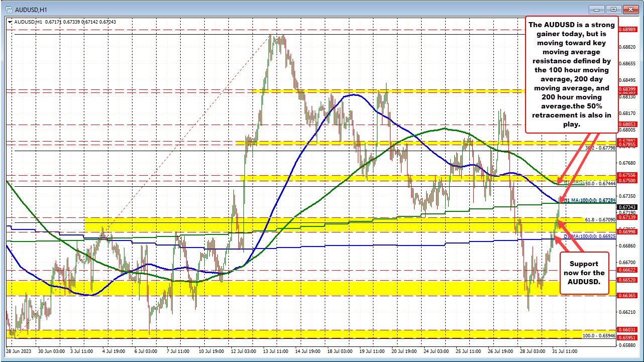The height and width of the screenshot is (362, 644).
Task: Click the AUDUSD,H1 window title text
Action: (30, 10)
